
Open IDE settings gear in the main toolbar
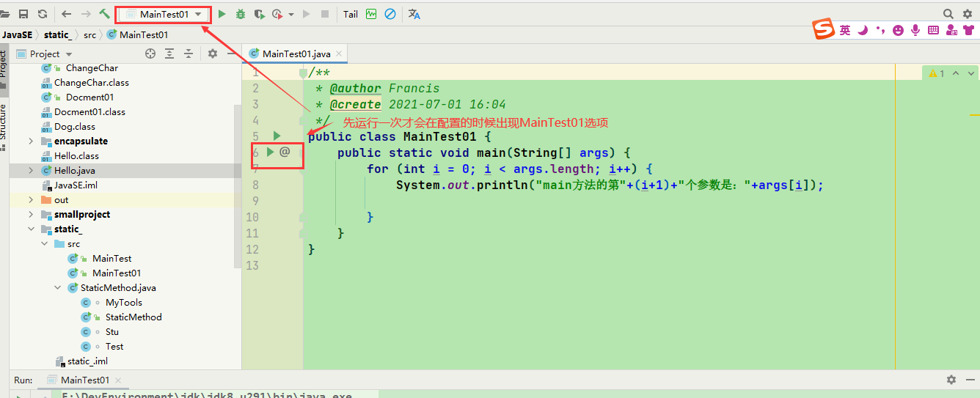coord(968,14)
